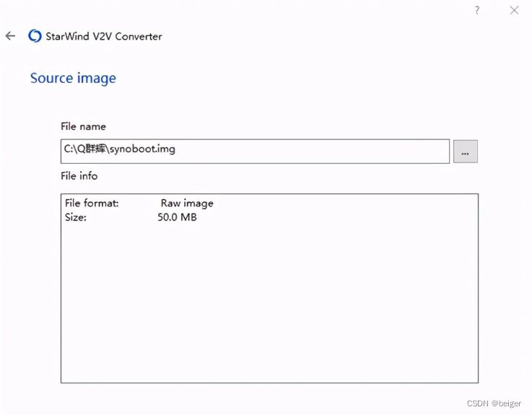532x415 pixels.
Task: Click the Raw image value
Action: tap(187, 204)
